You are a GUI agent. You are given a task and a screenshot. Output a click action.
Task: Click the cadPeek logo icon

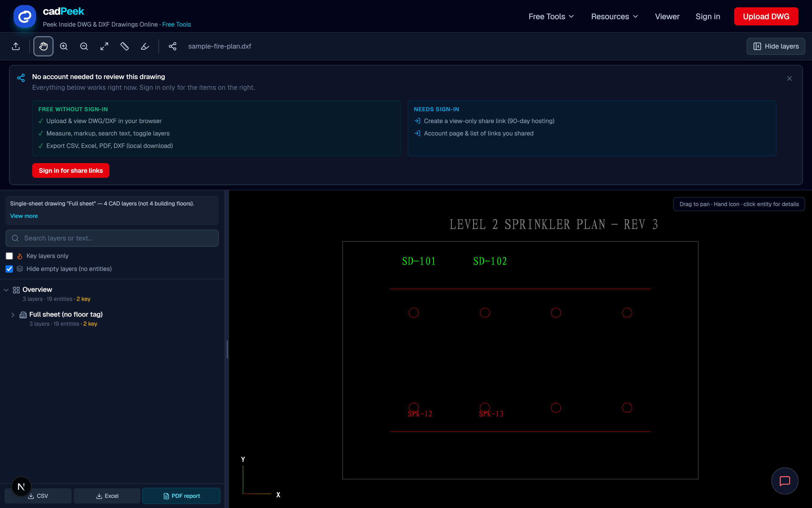click(x=25, y=16)
